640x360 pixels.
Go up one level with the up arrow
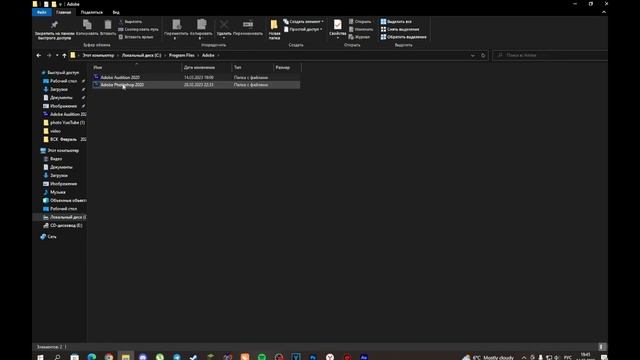(64, 56)
